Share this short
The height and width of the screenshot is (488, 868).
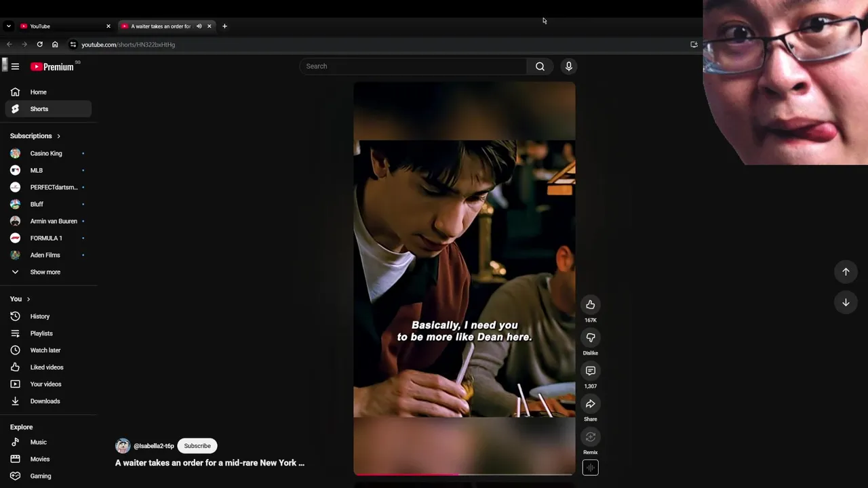point(591,404)
